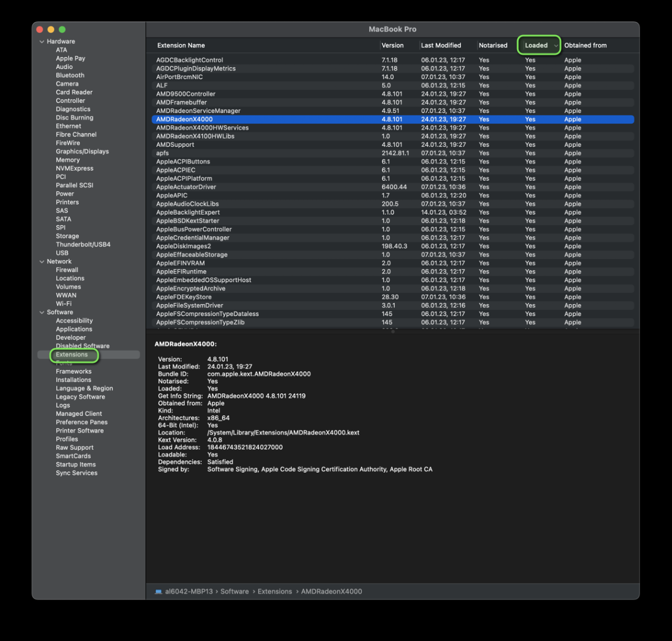
Task: Select the AMDRadeonX4000 extension row
Action: pyautogui.click(x=184, y=119)
